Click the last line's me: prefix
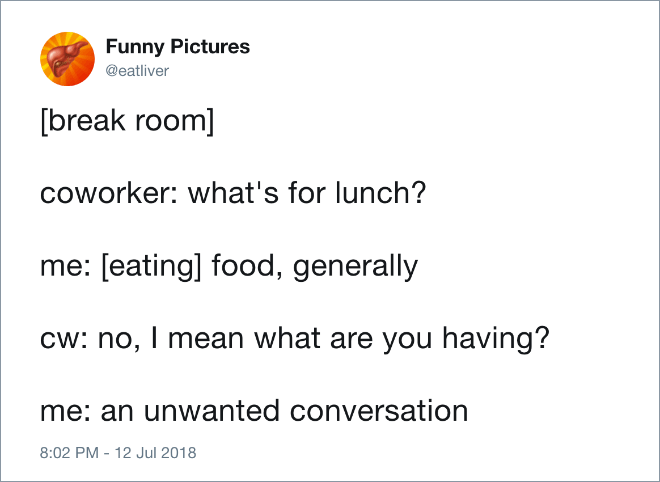The height and width of the screenshot is (482, 660). click(x=65, y=411)
